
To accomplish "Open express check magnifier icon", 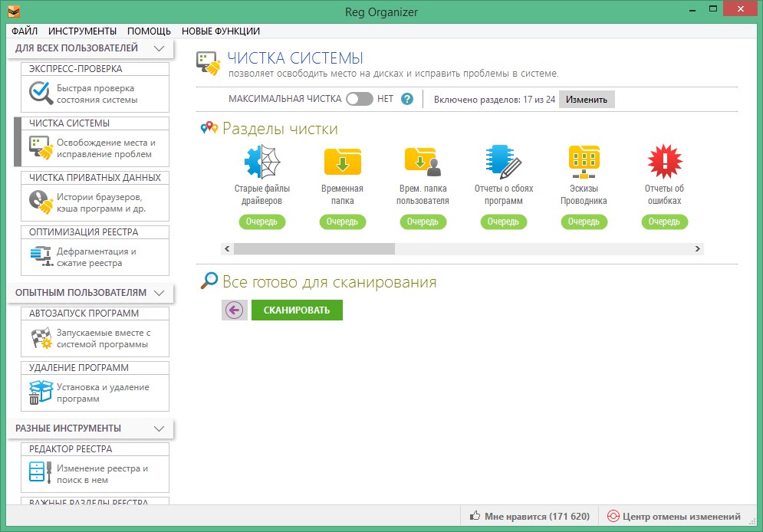I will pyautogui.click(x=40, y=94).
